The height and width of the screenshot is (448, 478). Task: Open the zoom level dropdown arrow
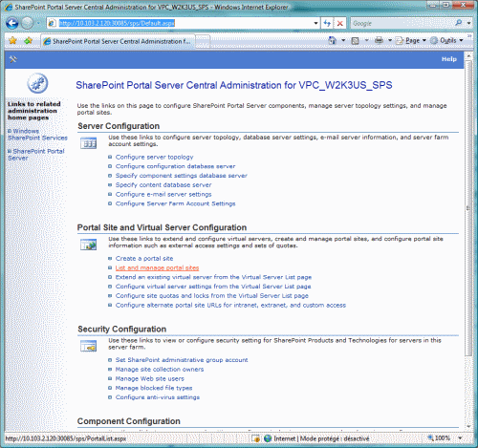[x=460, y=438]
